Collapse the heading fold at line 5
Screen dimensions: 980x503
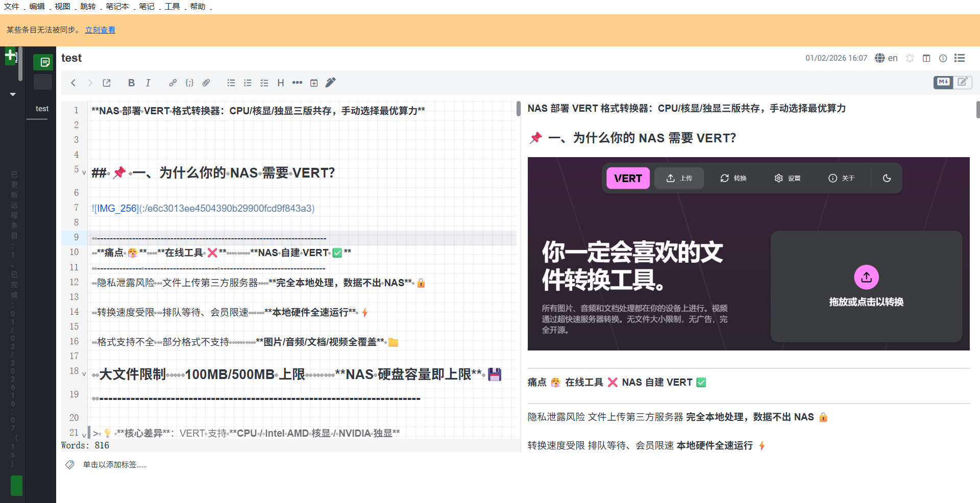coord(84,172)
